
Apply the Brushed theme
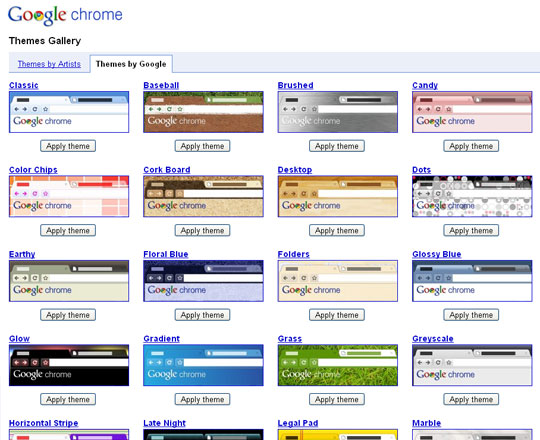pos(337,146)
